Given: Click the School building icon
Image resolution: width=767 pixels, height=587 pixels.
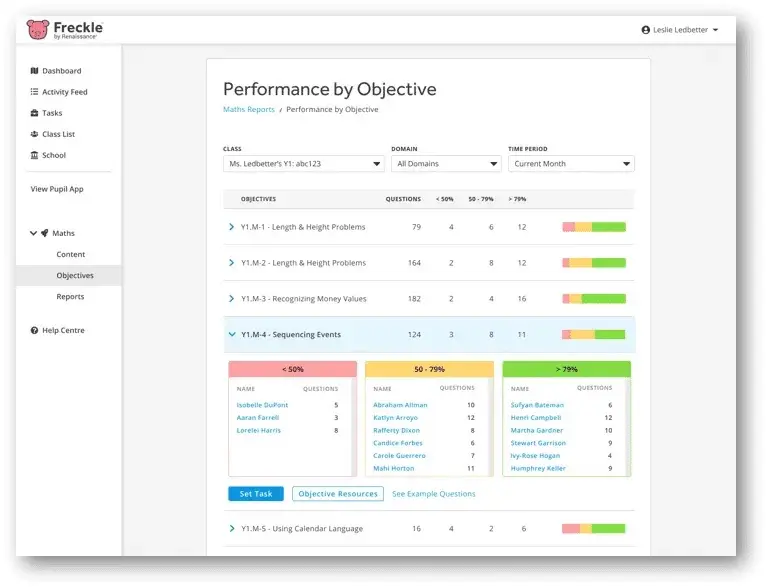Looking at the screenshot, I should tap(34, 155).
